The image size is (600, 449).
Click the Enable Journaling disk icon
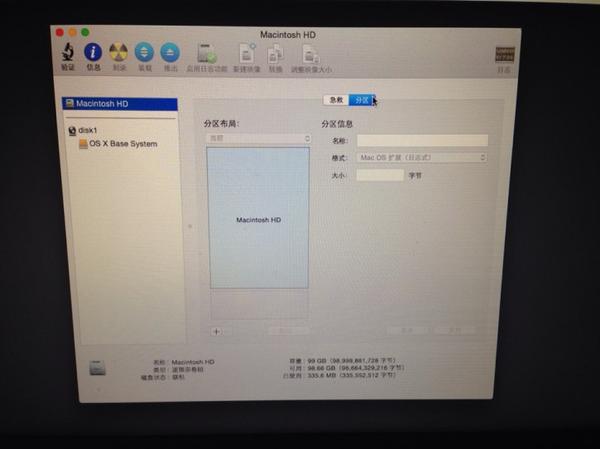click(207, 53)
